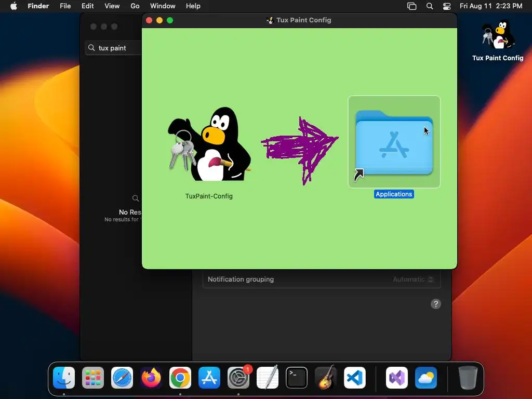Select the Applications folder shortcut
The width and height of the screenshot is (532, 399).
click(394, 142)
